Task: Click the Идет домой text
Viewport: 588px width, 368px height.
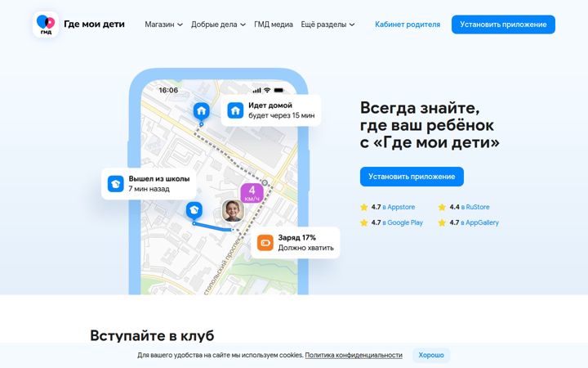Action: pyautogui.click(x=270, y=105)
